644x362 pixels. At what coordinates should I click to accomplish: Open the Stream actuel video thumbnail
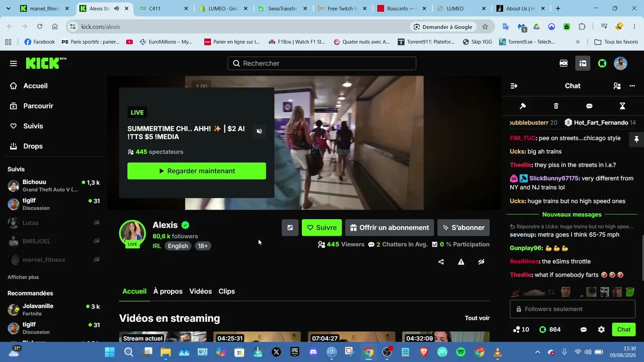point(163,337)
